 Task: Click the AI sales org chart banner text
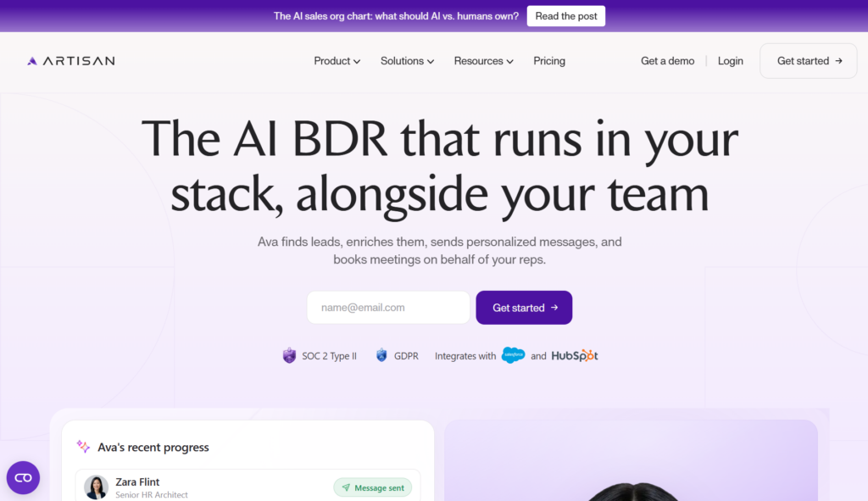pos(396,16)
